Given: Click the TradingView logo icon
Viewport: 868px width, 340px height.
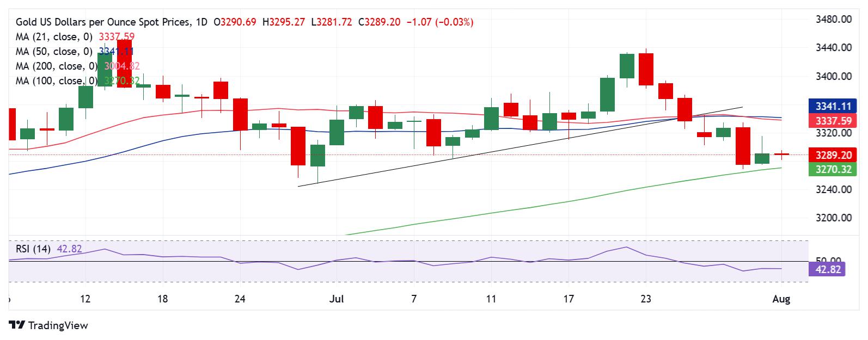Looking at the screenshot, I should pyautogui.click(x=17, y=325).
